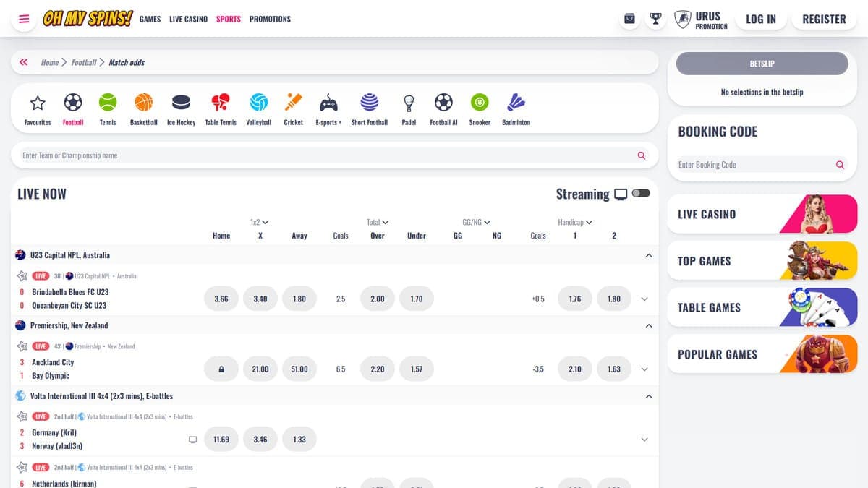Image resolution: width=868 pixels, height=488 pixels.
Task: Click the Oh My Spins logo
Action: click(x=88, y=19)
